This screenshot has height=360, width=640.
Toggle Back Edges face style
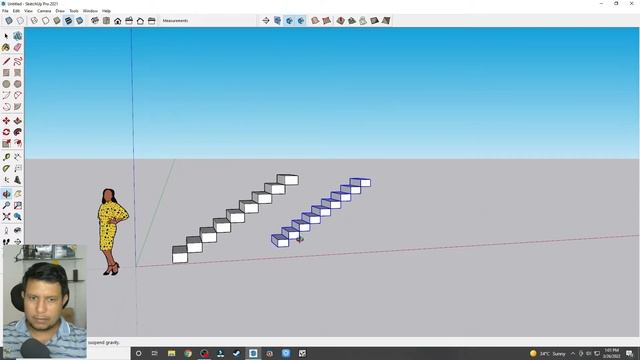(20, 20)
